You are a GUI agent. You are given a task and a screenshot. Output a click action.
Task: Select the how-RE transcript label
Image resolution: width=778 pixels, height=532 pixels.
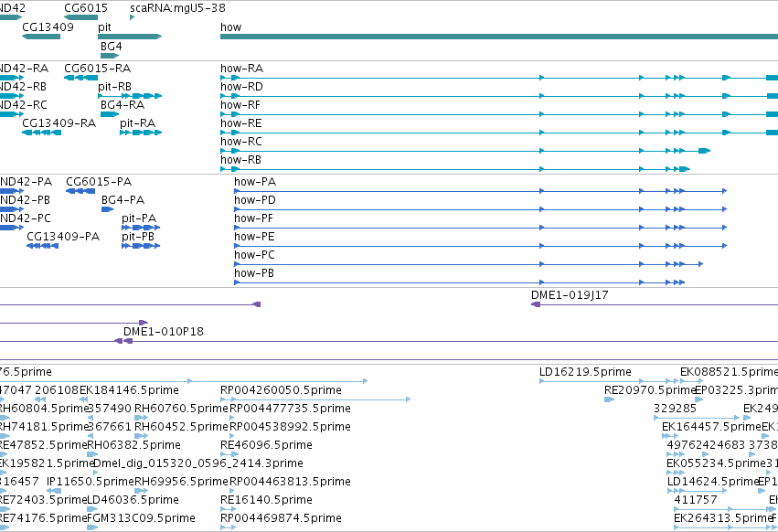click(x=241, y=123)
